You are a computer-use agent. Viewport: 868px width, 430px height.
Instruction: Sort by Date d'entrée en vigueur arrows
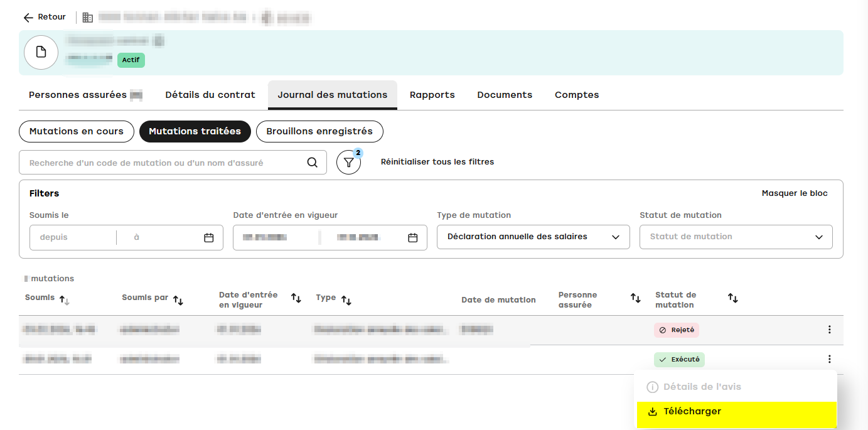[x=296, y=298]
